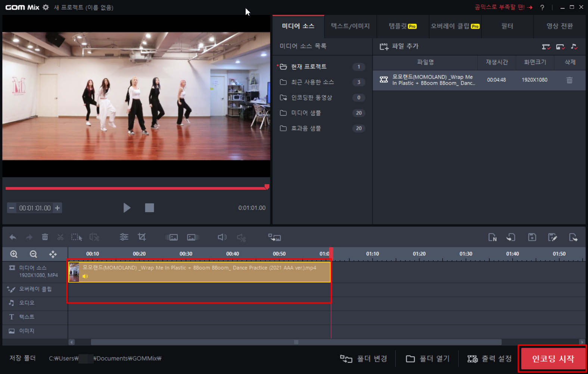
Task: Click 파일 추가 to add files
Action: coord(399,46)
